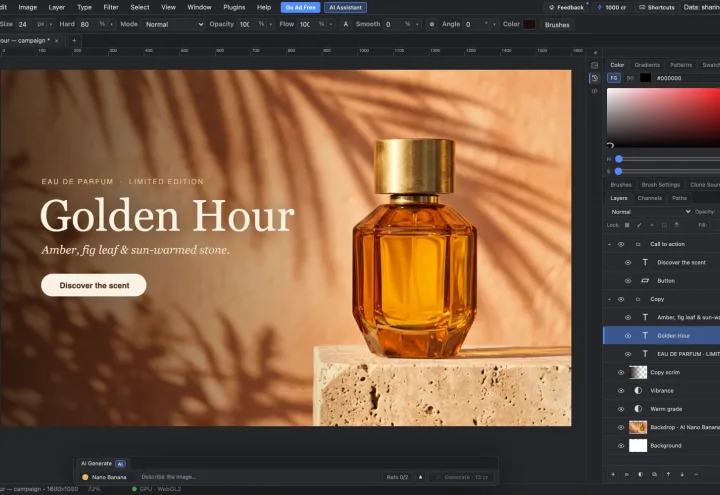Open the Size unit stepper arrow

(x=51, y=24)
